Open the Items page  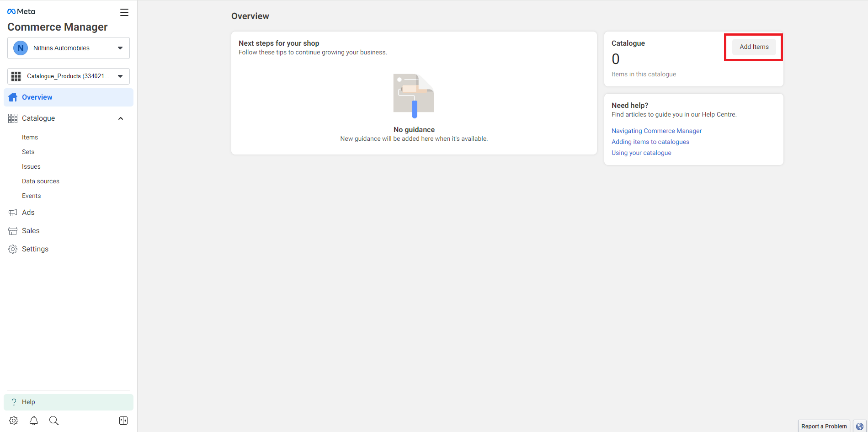tap(30, 137)
